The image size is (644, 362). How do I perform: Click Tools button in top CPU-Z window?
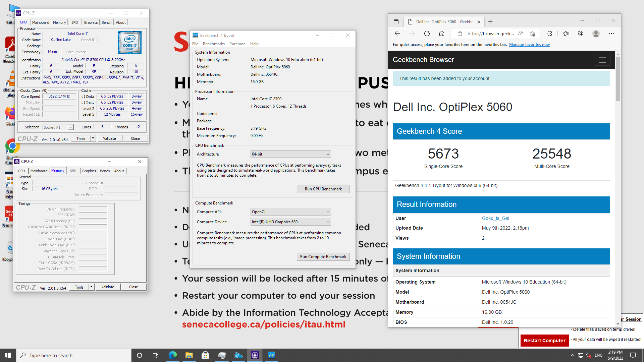click(81, 138)
